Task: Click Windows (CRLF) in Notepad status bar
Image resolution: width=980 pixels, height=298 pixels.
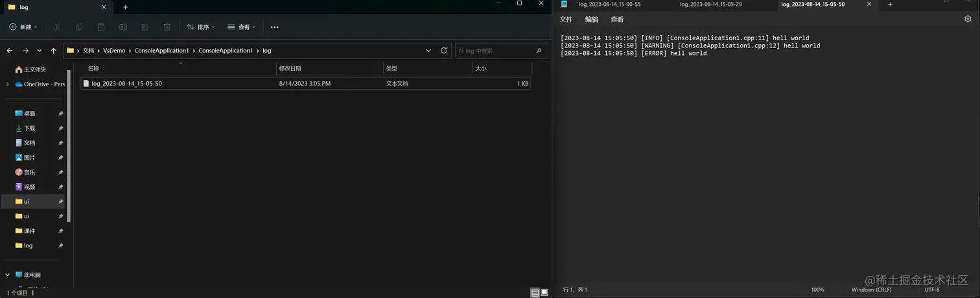Action: [x=871, y=290]
